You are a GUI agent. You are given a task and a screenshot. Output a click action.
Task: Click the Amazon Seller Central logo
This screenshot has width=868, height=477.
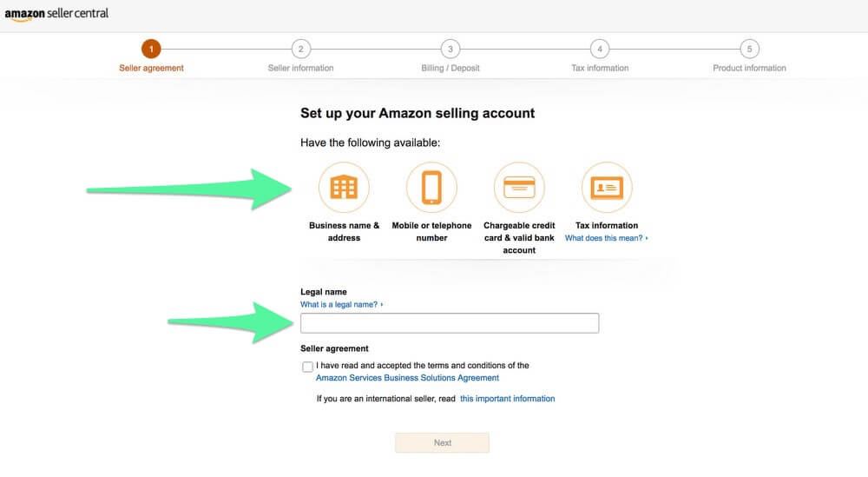56,14
